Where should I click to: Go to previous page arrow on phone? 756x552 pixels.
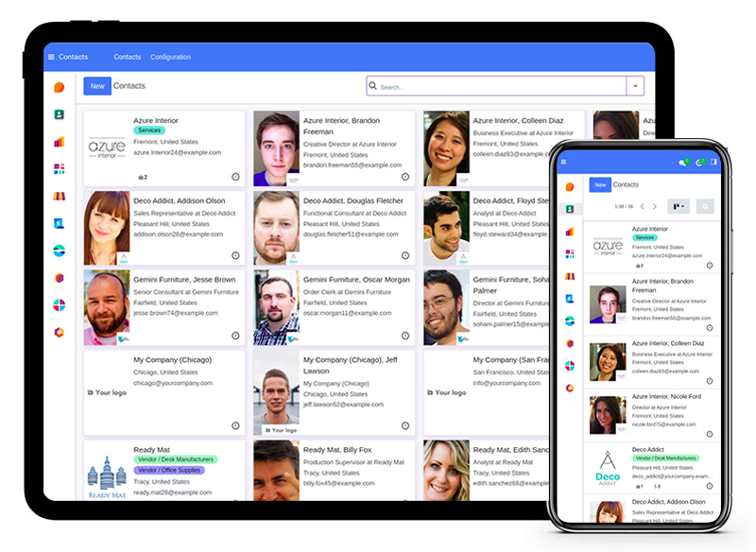[x=643, y=206]
